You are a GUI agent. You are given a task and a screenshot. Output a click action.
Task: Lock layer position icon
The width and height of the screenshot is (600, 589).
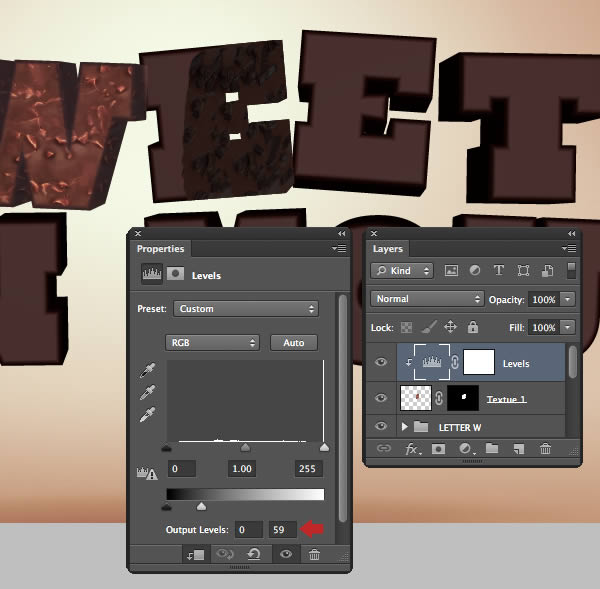click(x=450, y=327)
